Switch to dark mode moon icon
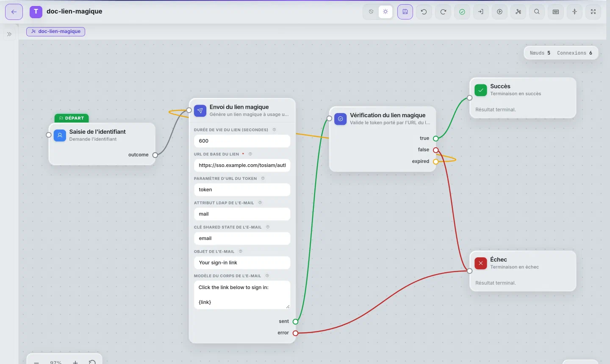Viewport: 610px width, 364px height. point(371,12)
